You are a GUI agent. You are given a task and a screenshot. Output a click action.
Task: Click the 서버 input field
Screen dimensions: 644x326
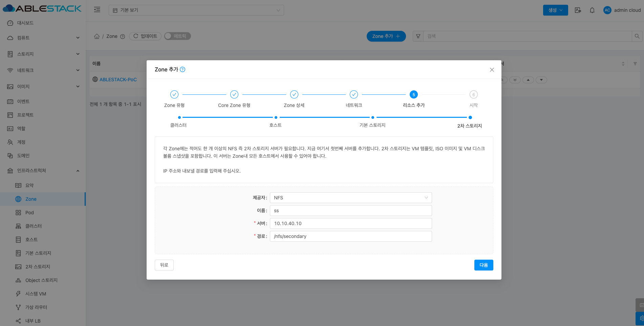point(351,223)
